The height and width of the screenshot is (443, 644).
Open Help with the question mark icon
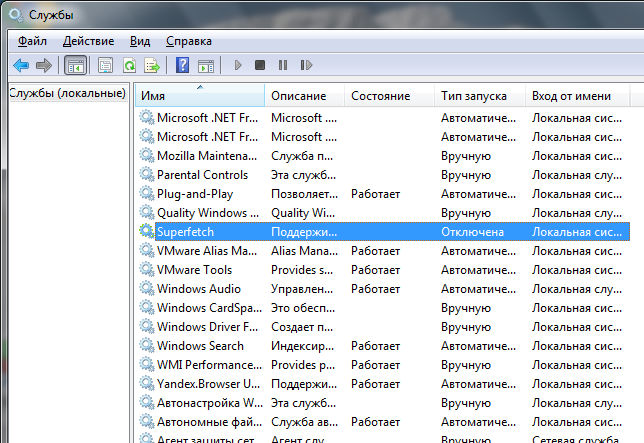tap(182, 65)
